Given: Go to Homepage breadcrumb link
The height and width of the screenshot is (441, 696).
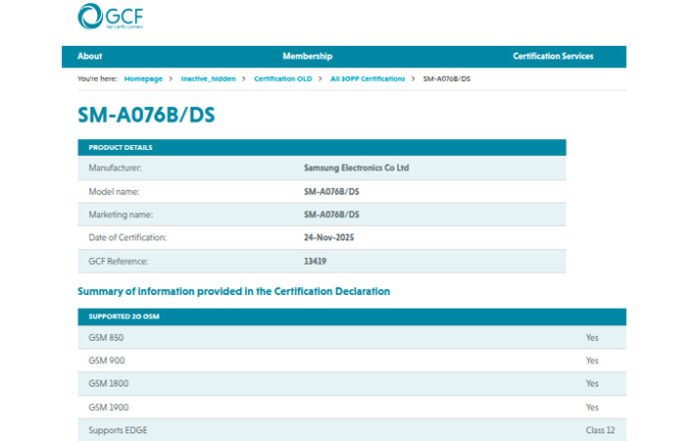Looking at the screenshot, I should pos(143,79).
